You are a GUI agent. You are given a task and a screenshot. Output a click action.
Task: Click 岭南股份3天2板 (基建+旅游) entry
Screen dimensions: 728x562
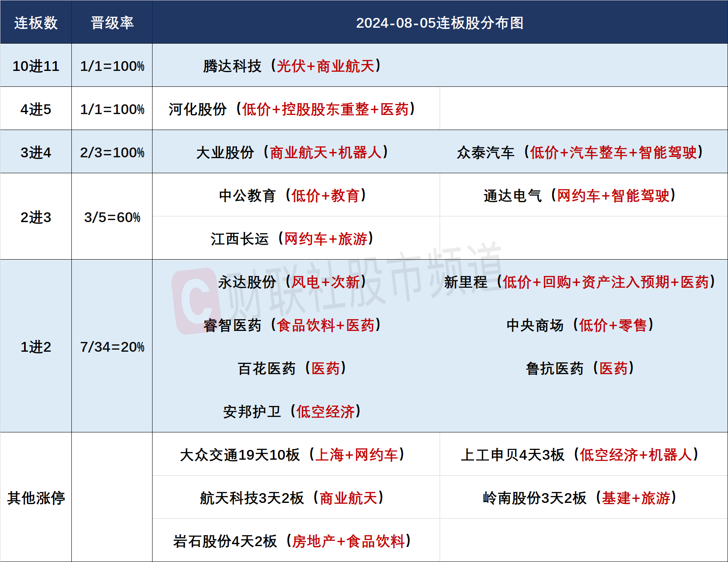pos(580,498)
